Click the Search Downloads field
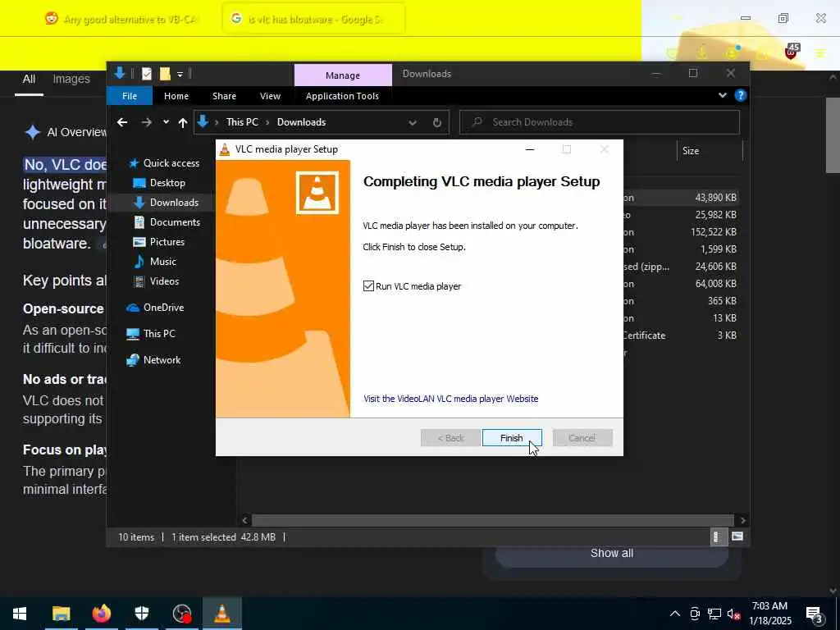Screen dimensions: 840x630 (x=600, y=122)
